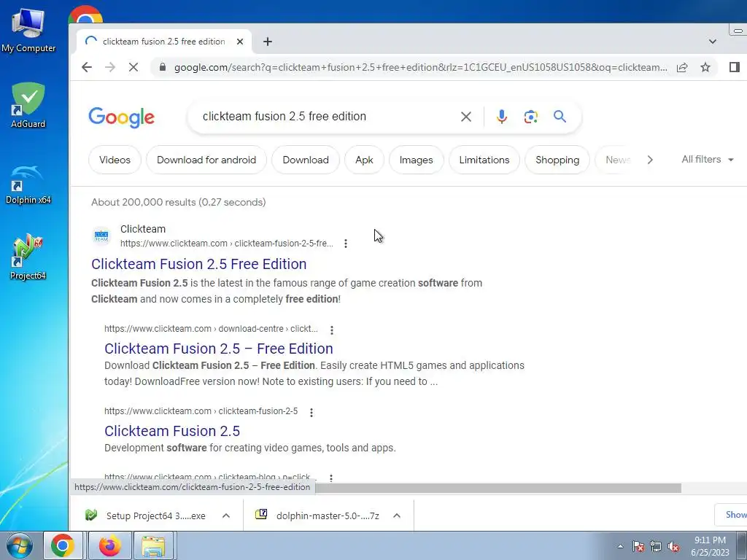747x560 pixels.
Task: Open Clickteam Fusion 2.5 Free Edition top result
Action: coord(198,264)
